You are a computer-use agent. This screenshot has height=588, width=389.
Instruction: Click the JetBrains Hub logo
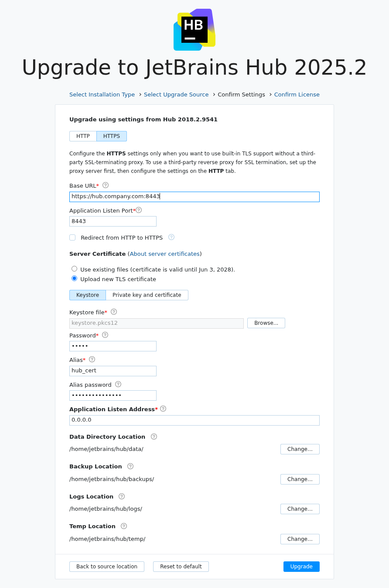click(x=194, y=29)
